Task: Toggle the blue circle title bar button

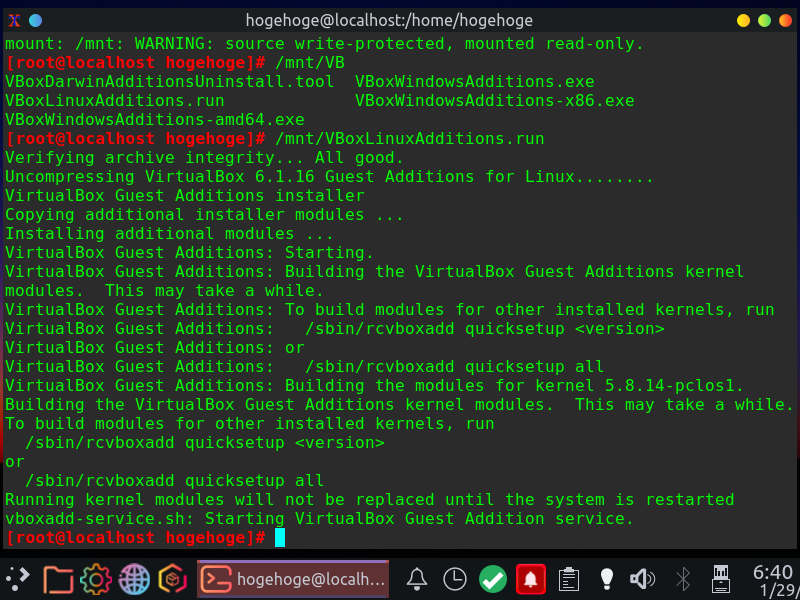Action: 35,21
